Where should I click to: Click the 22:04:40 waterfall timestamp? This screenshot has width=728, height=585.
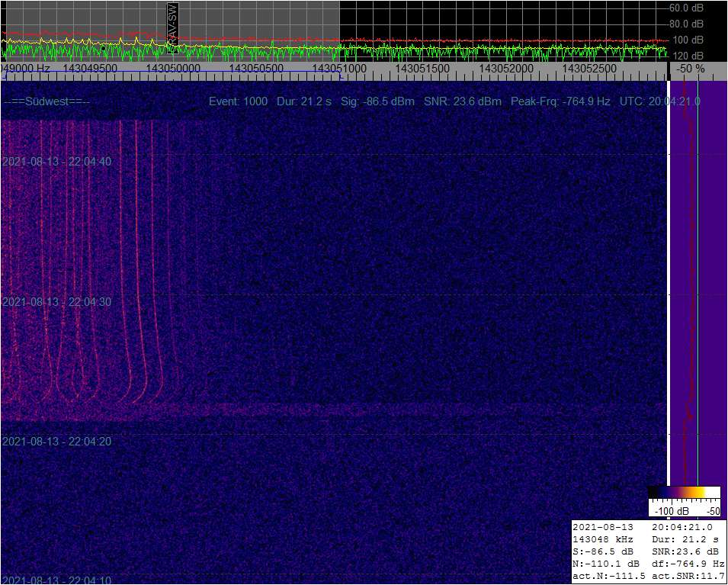56,162
